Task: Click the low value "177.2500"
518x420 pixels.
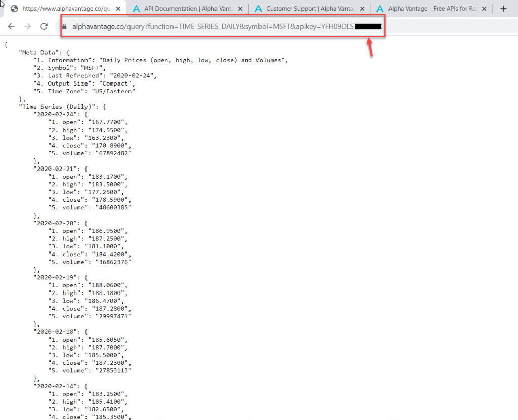Action: pyautogui.click(x=102, y=192)
